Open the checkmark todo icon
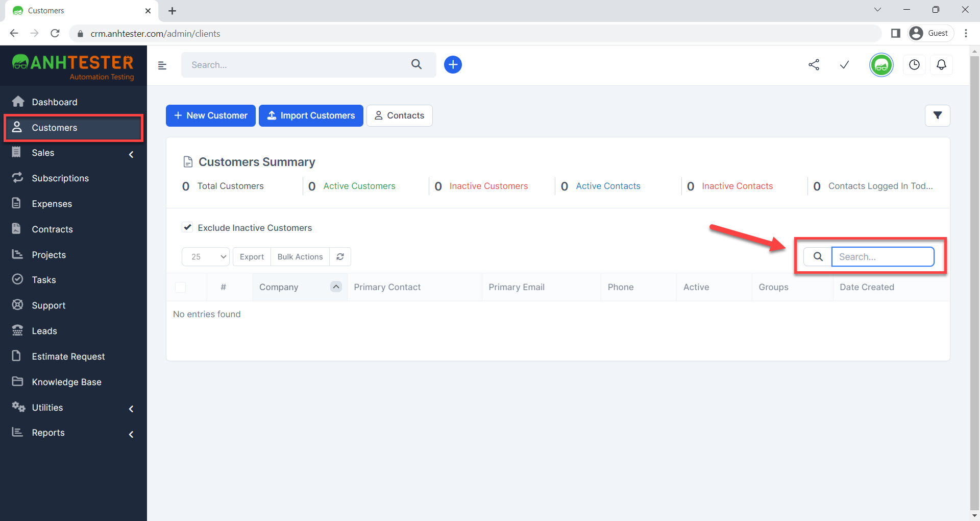The image size is (980, 521). [x=845, y=65]
